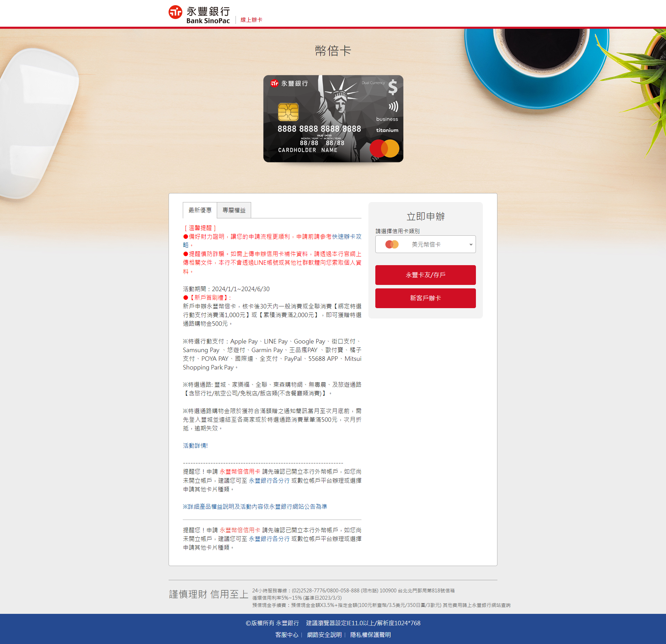Click the 新客戶辦卡 button
The width and height of the screenshot is (666, 644).
(425, 298)
